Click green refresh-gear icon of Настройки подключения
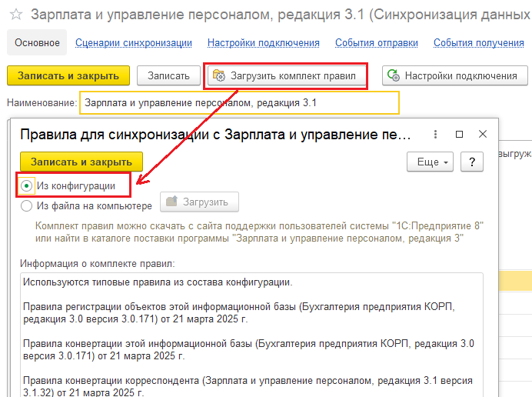This screenshot has height=397, width=532. pyautogui.click(x=394, y=75)
